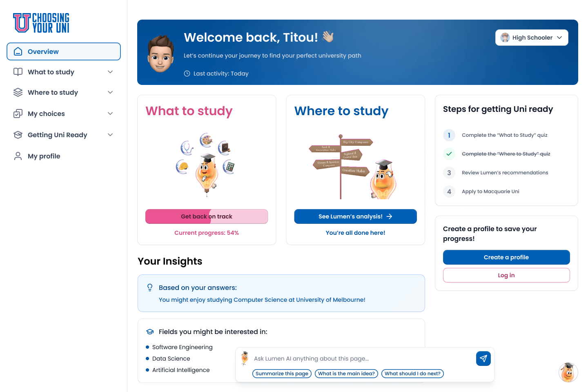Click the You're all done here! text
This screenshot has height=392, width=588.
pyautogui.click(x=355, y=233)
